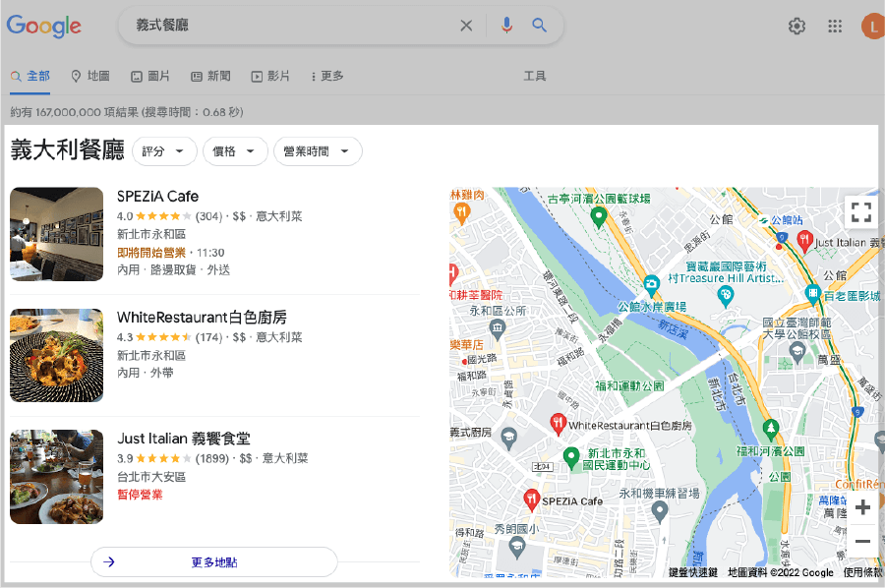This screenshot has width=885, height=588.
Task: Click 地圖資料 ©2022 Google text
Action: coord(781,572)
